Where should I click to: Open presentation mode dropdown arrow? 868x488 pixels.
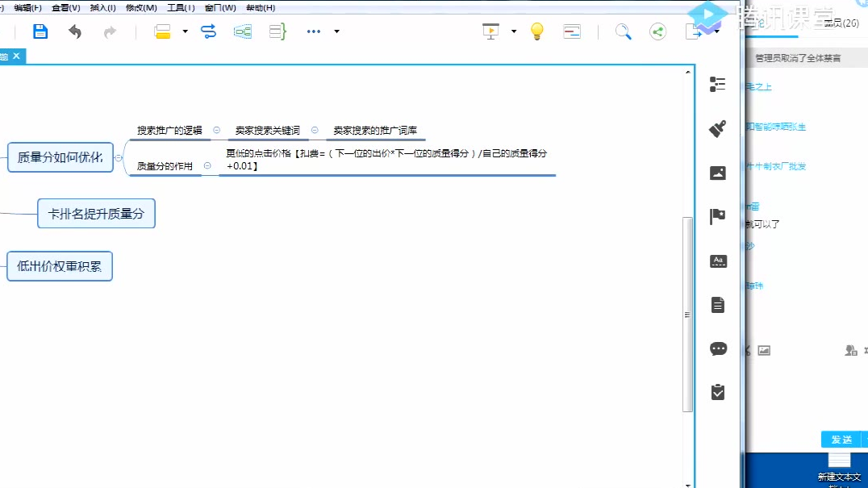(x=514, y=31)
